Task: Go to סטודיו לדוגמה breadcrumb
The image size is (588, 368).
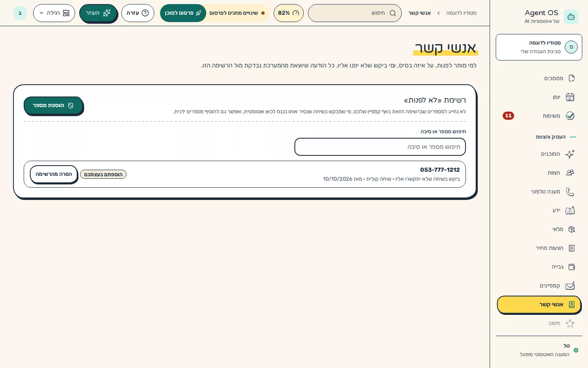Action: pos(461,13)
